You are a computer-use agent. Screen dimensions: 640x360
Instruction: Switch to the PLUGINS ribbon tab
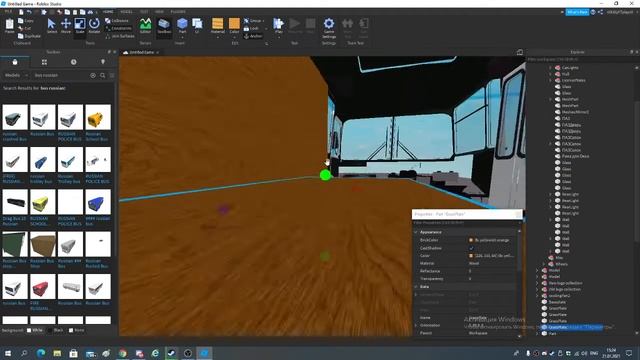(x=178, y=12)
